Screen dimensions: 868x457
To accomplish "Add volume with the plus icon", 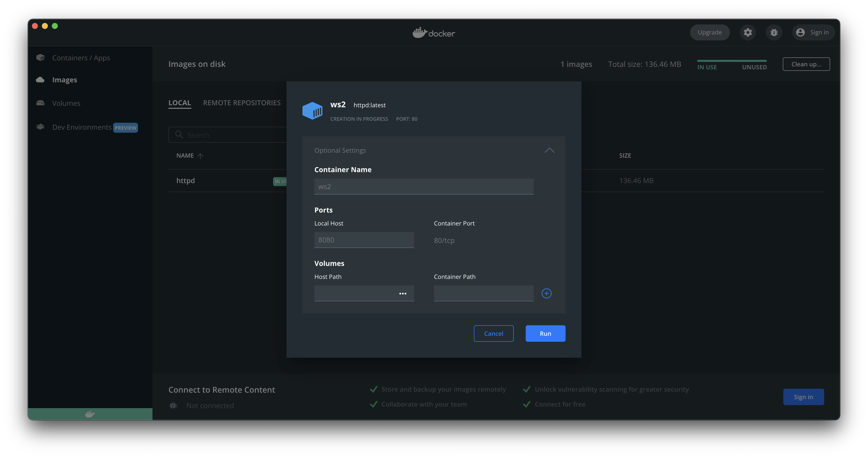I will pyautogui.click(x=546, y=293).
